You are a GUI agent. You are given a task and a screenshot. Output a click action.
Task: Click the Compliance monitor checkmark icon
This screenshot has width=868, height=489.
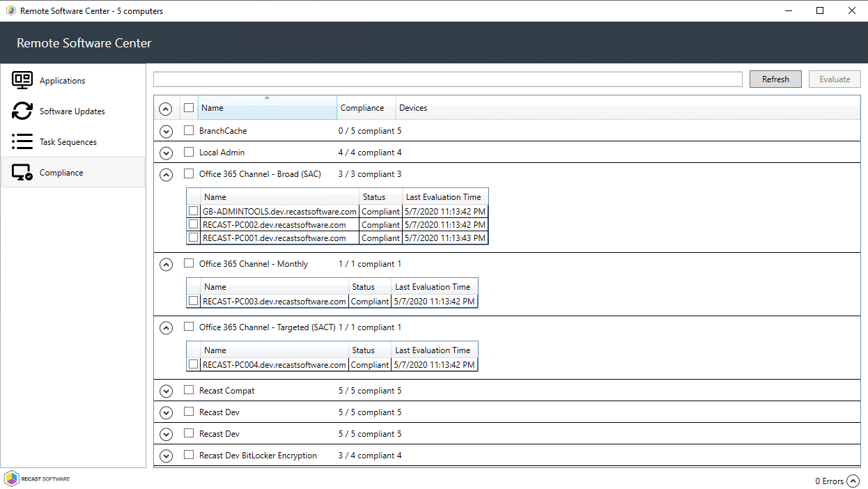tap(22, 172)
